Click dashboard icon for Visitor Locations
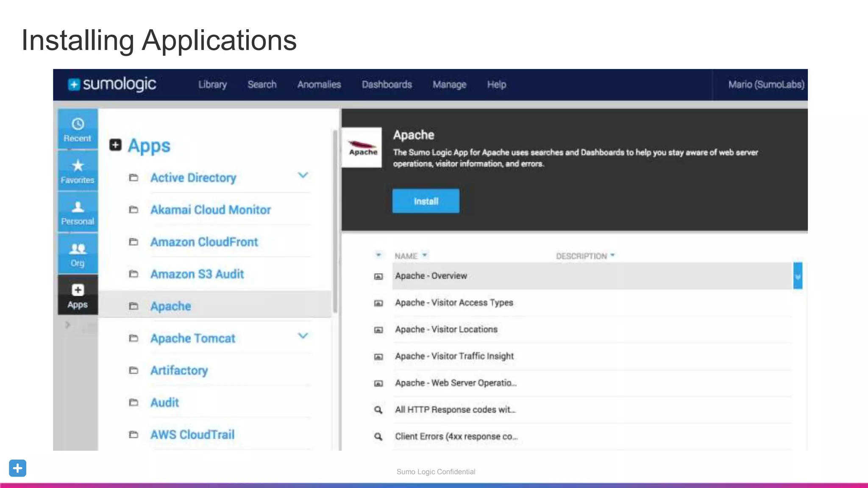The height and width of the screenshot is (488, 868). click(x=378, y=330)
